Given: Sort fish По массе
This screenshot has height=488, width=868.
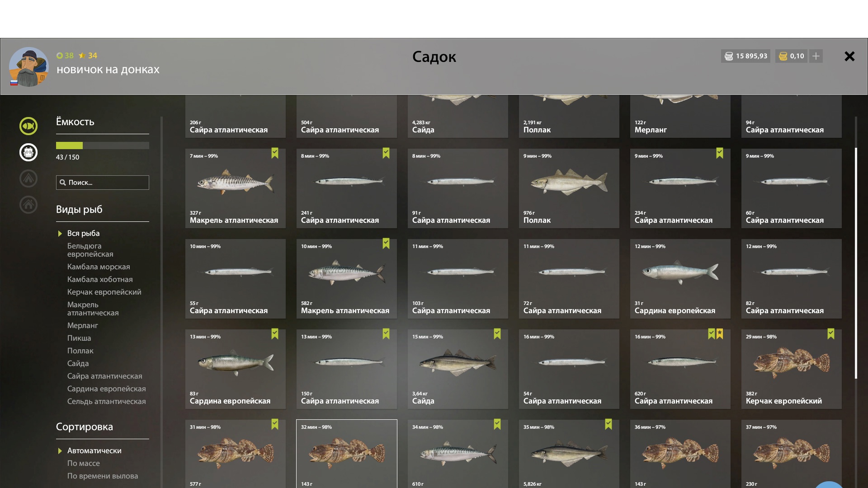Looking at the screenshot, I should pyautogui.click(x=84, y=463).
